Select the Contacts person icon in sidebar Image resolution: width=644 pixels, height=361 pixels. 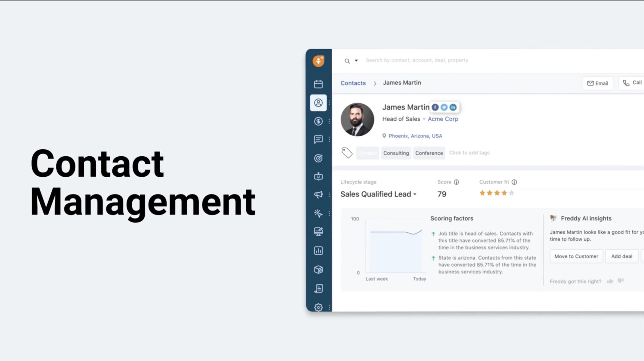point(318,103)
